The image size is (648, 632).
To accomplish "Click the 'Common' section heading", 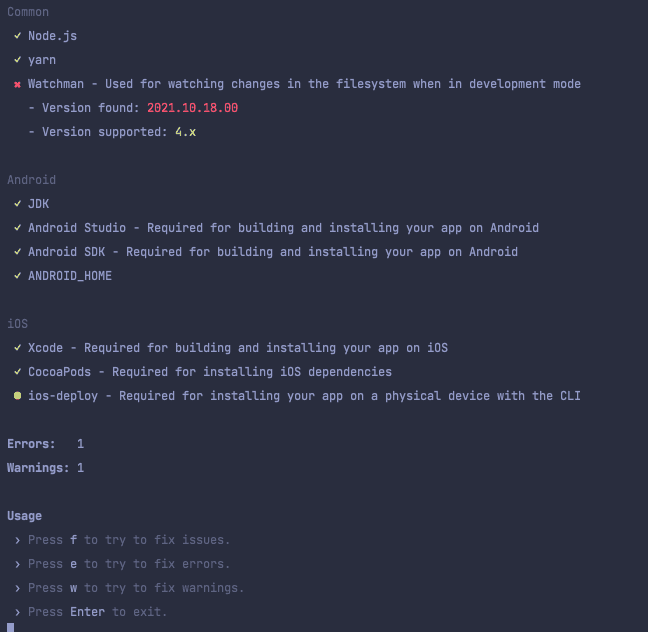I will [28, 12].
